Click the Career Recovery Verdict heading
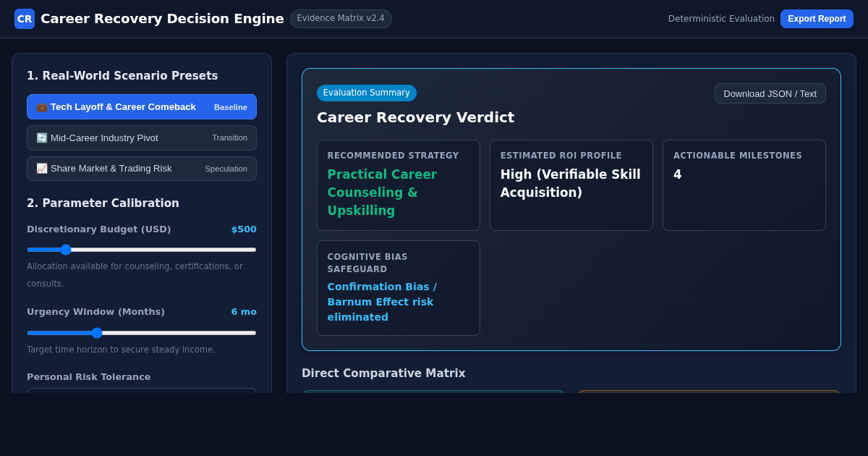 [x=415, y=117]
